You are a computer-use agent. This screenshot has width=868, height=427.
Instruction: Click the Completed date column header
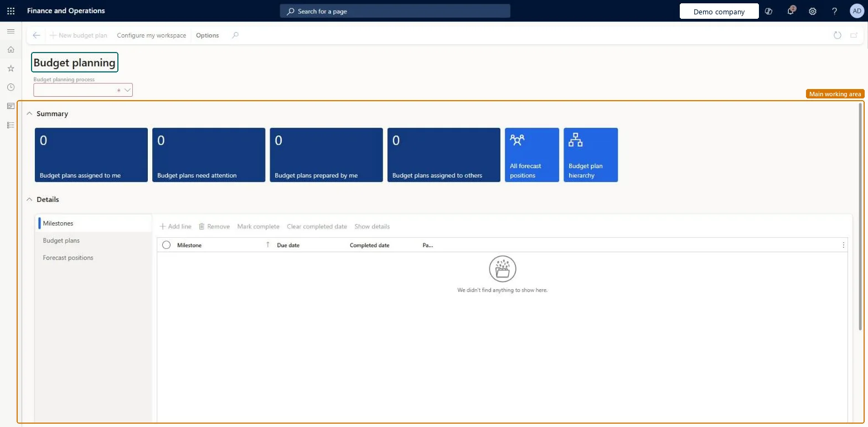coord(369,245)
